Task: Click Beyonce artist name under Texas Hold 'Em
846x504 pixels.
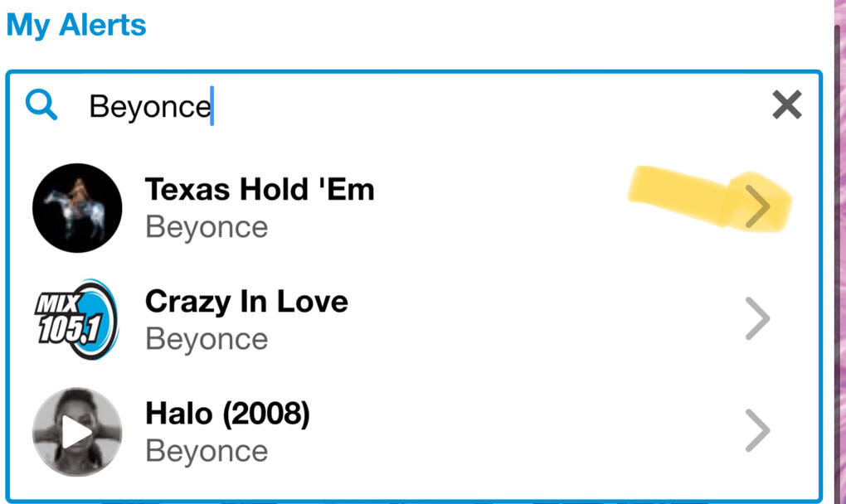Action: tap(207, 227)
